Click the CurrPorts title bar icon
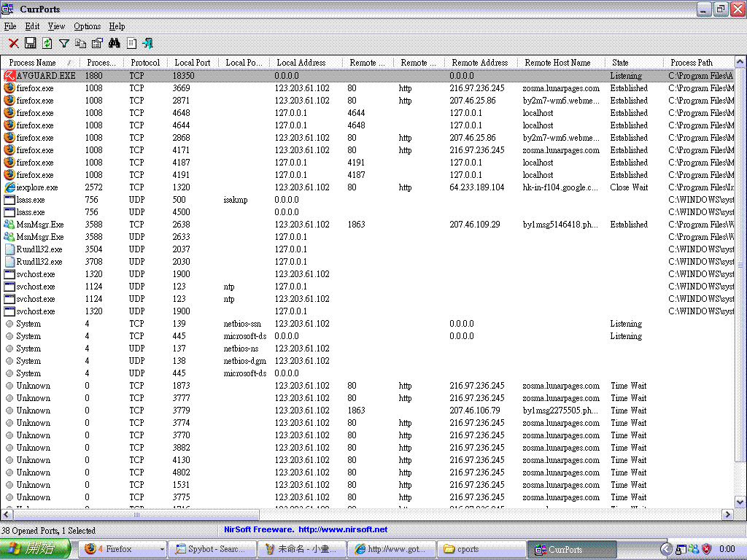Image resolution: width=747 pixels, height=560 pixels. 7,9
